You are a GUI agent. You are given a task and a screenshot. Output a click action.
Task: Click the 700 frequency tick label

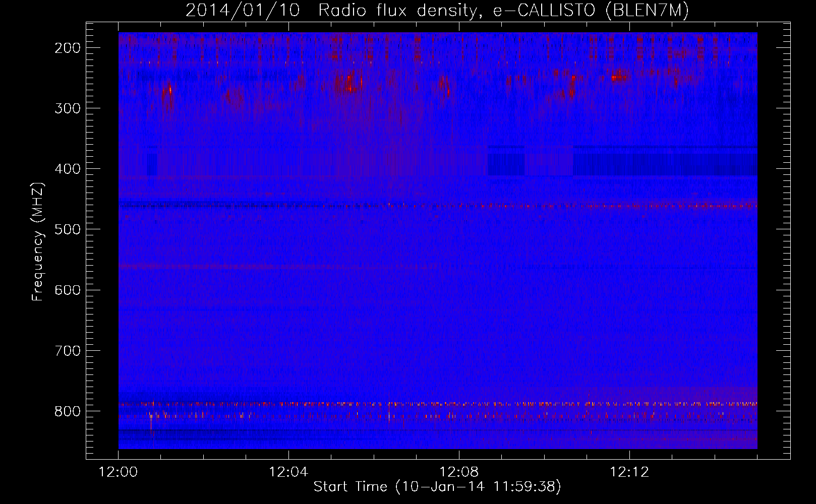tap(68, 350)
